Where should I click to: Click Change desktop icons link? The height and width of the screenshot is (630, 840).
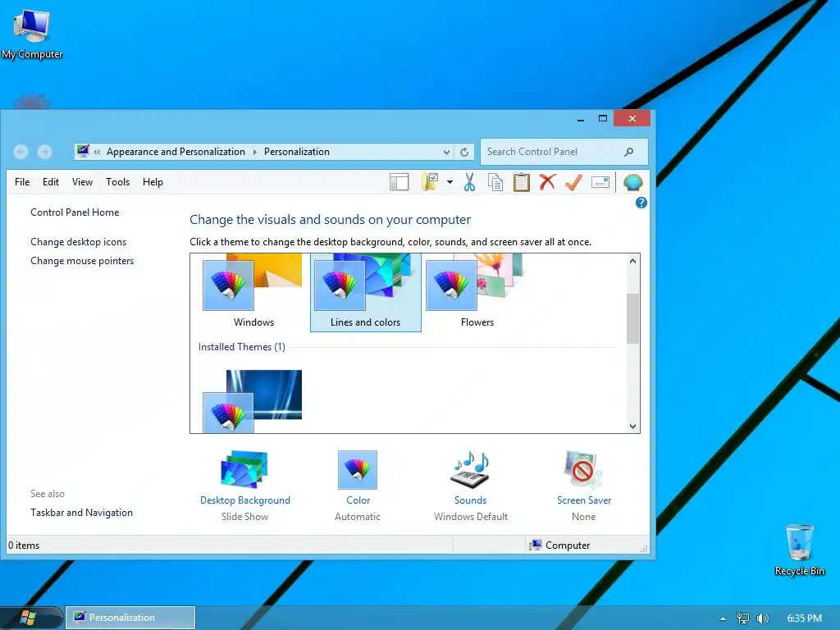point(78,242)
